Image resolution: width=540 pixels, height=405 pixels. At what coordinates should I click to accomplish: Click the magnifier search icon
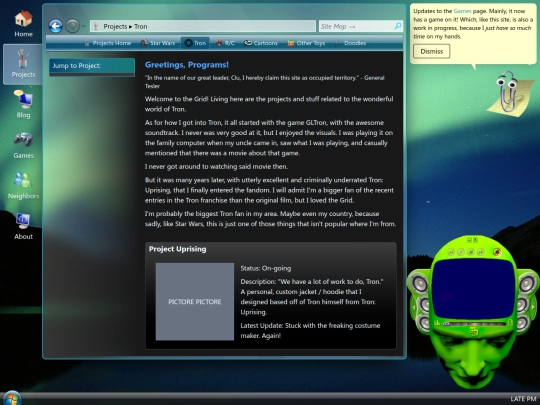click(398, 26)
